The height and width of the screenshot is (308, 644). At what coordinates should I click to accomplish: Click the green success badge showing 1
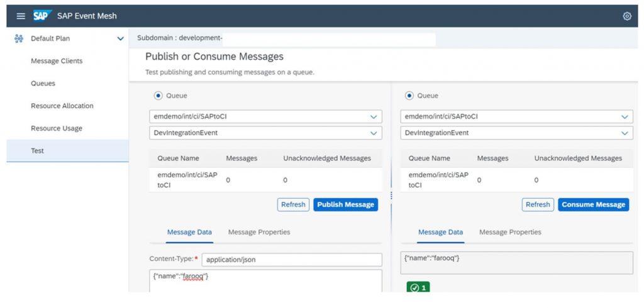(418, 288)
